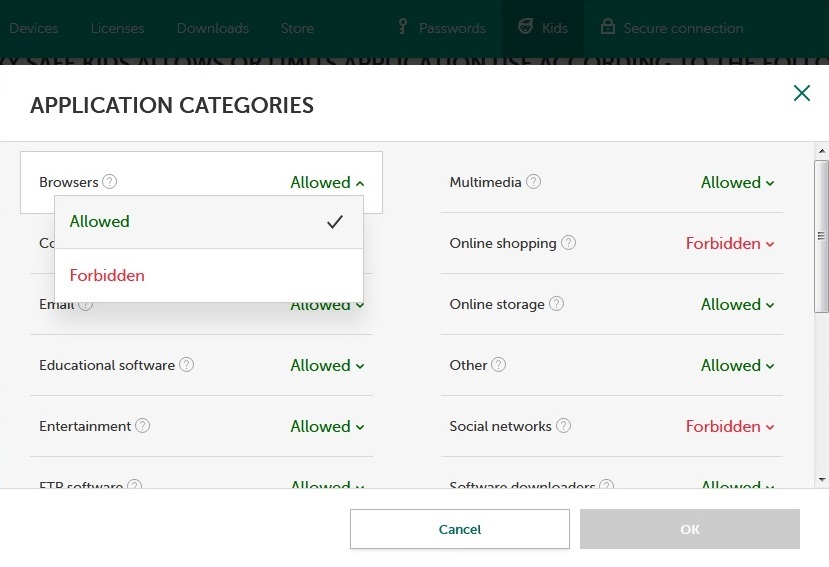Open the help tooltip for Entertainment

[143, 426]
